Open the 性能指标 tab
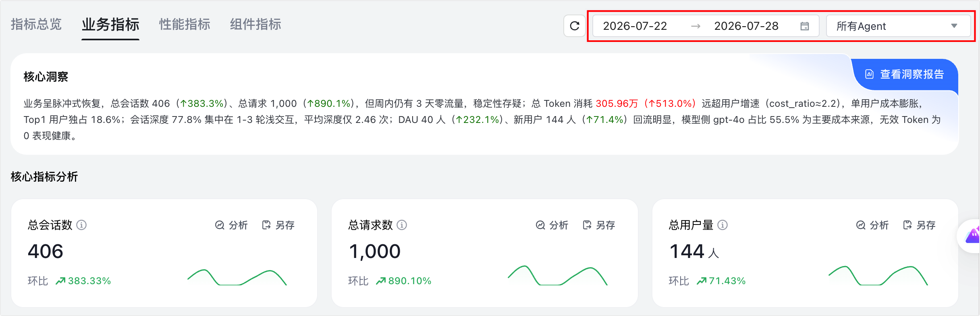The image size is (980, 316). [x=185, y=25]
